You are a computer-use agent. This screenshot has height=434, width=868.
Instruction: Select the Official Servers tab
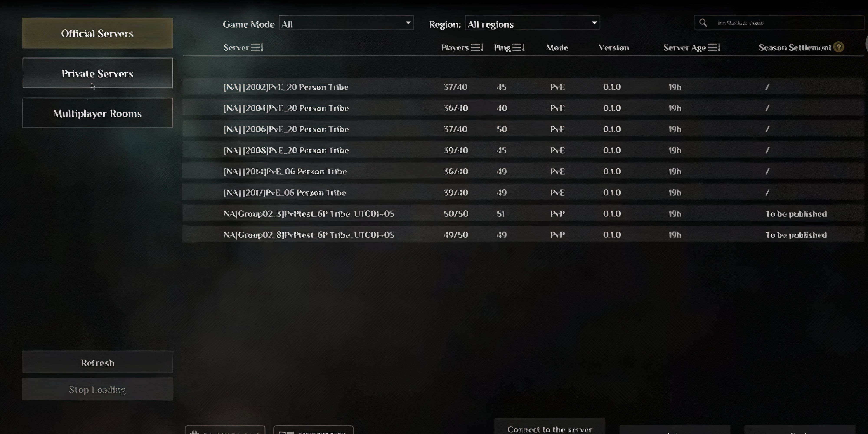pos(97,33)
